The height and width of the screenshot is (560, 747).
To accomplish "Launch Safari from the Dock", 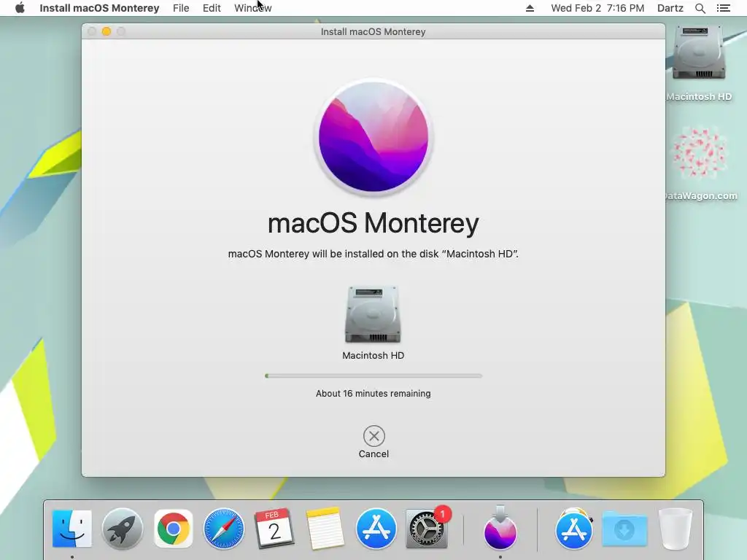I will 224,529.
